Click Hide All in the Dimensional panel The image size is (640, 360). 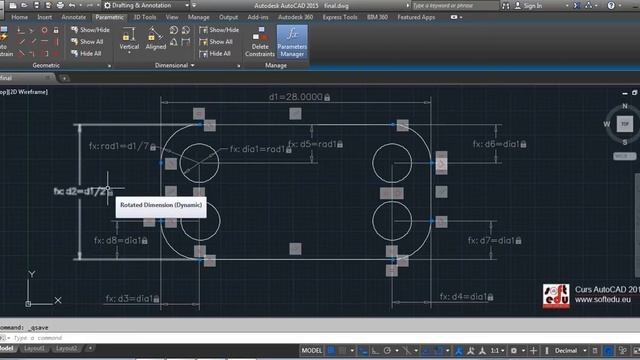[x=215, y=53]
